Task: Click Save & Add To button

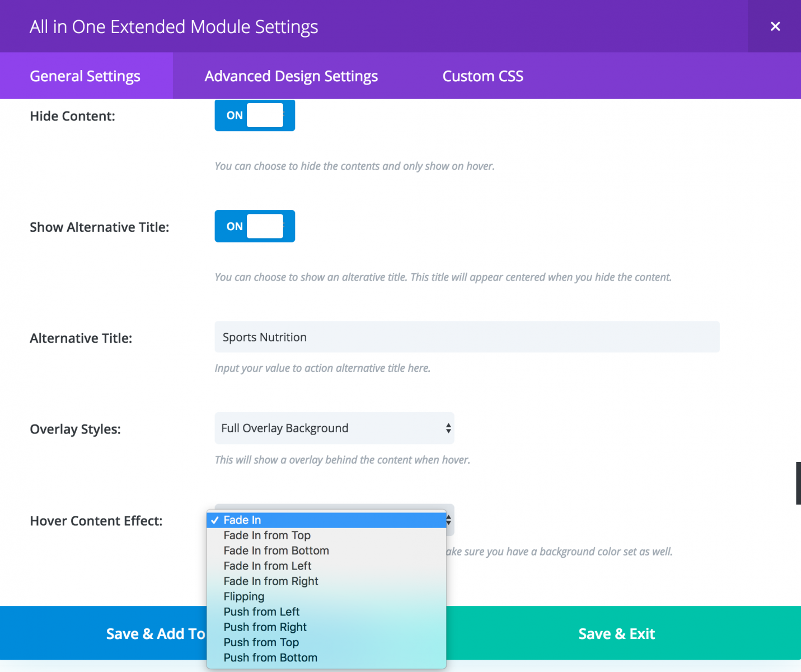Action: tap(104, 633)
